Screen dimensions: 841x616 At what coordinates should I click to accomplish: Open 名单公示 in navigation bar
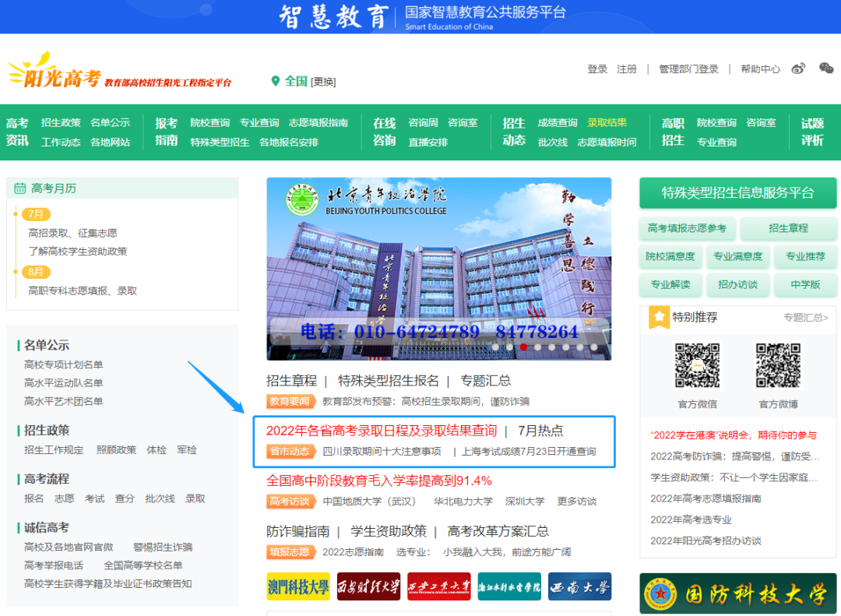110,123
